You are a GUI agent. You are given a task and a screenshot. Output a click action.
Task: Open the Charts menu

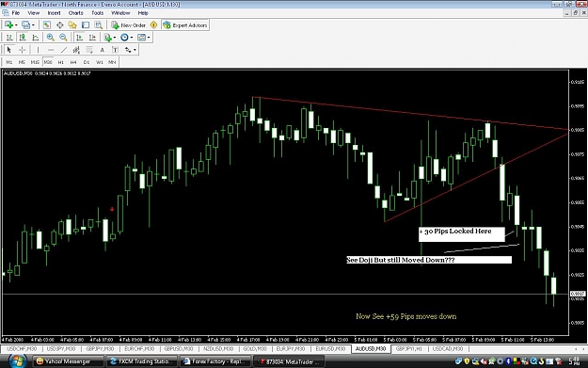pos(76,13)
